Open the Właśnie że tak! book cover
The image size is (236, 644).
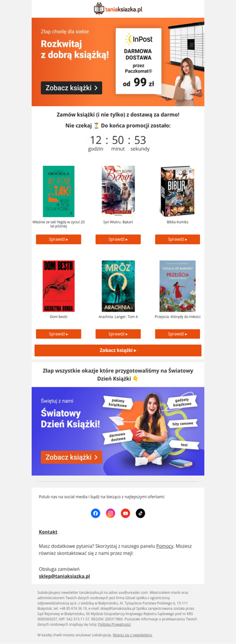click(x=58, y=191)
